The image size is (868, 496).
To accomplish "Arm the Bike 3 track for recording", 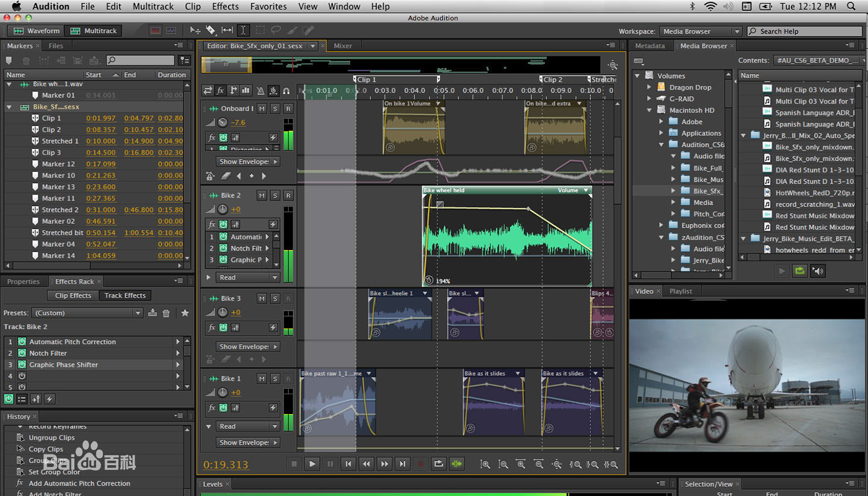I will (x=288, y=298).
